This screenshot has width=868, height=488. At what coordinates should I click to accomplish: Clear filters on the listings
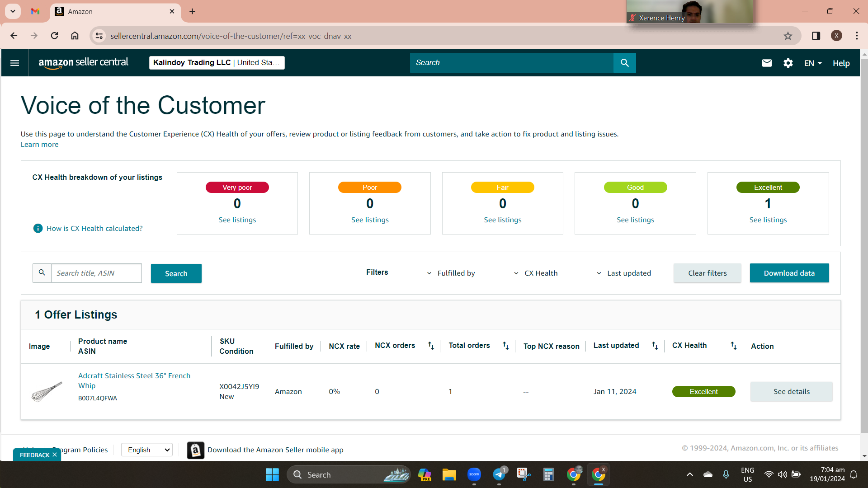(708, 273)
